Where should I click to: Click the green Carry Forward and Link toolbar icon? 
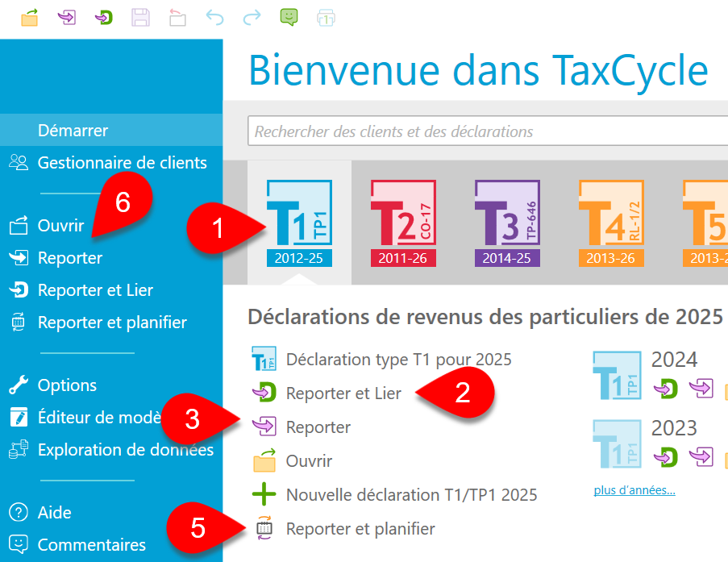click(103, 18)
